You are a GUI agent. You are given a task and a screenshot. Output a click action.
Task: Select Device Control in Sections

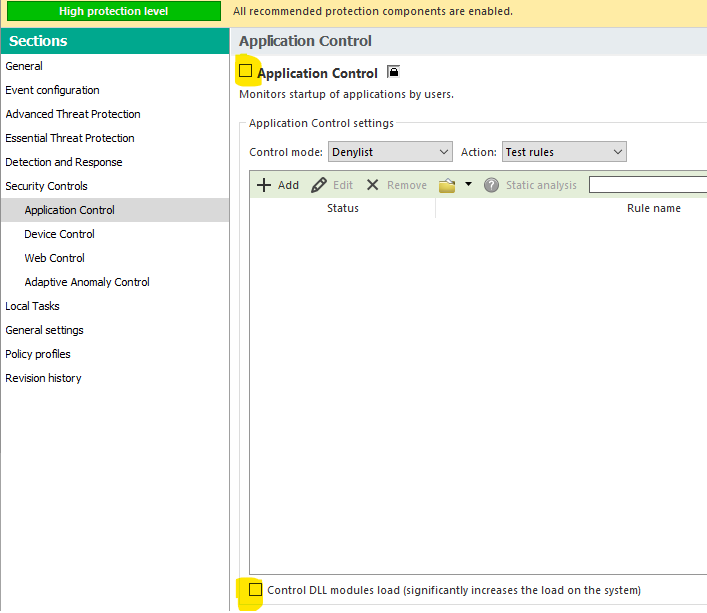(x=60, y=234)
